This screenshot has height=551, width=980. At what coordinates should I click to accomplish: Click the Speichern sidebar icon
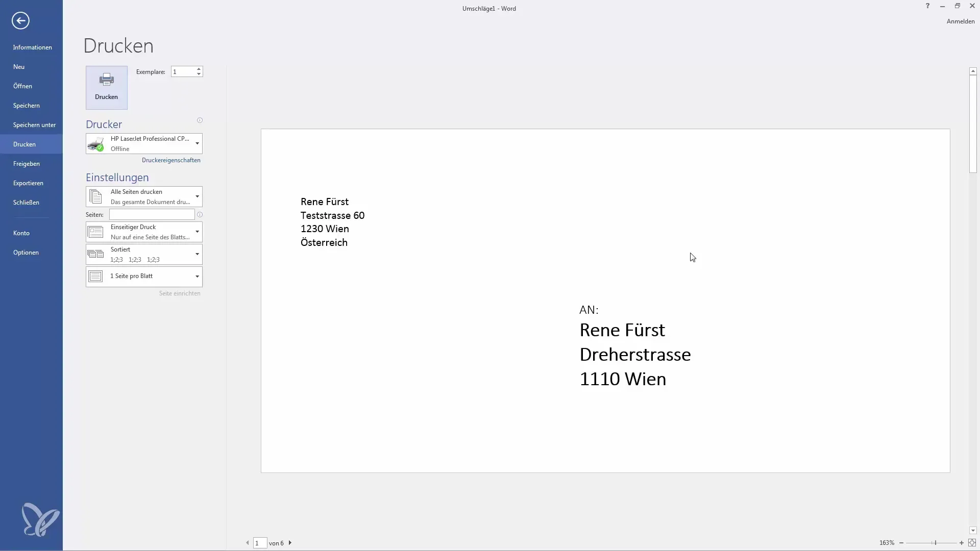click(x=26, y=105)
